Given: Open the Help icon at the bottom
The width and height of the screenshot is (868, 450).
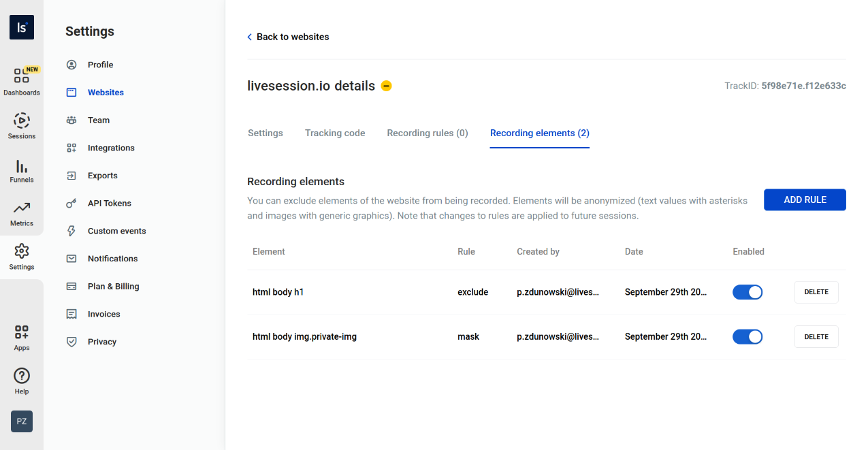Looking at the screenshot, I should point(21,376).
